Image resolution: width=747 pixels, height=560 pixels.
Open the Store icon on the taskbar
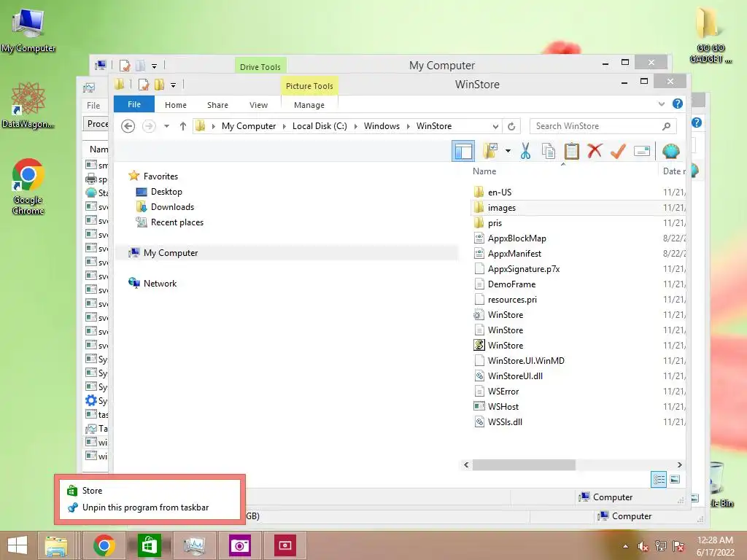click(x=149, y=545)
